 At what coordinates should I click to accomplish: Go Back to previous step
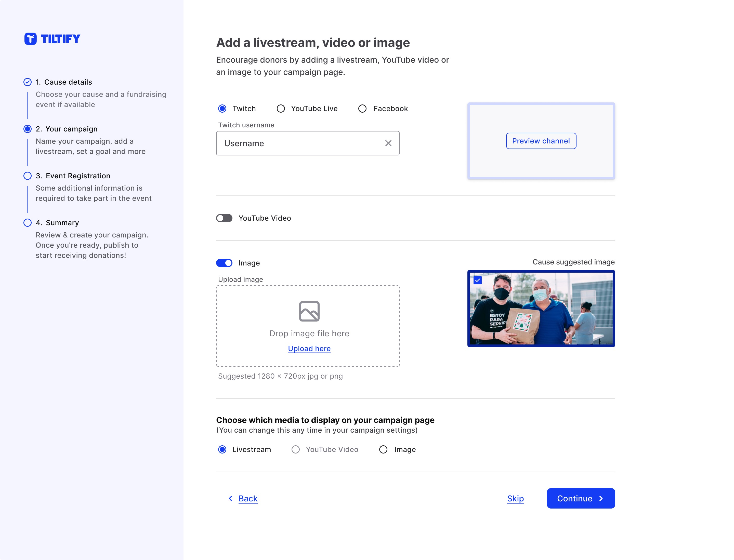248,498
